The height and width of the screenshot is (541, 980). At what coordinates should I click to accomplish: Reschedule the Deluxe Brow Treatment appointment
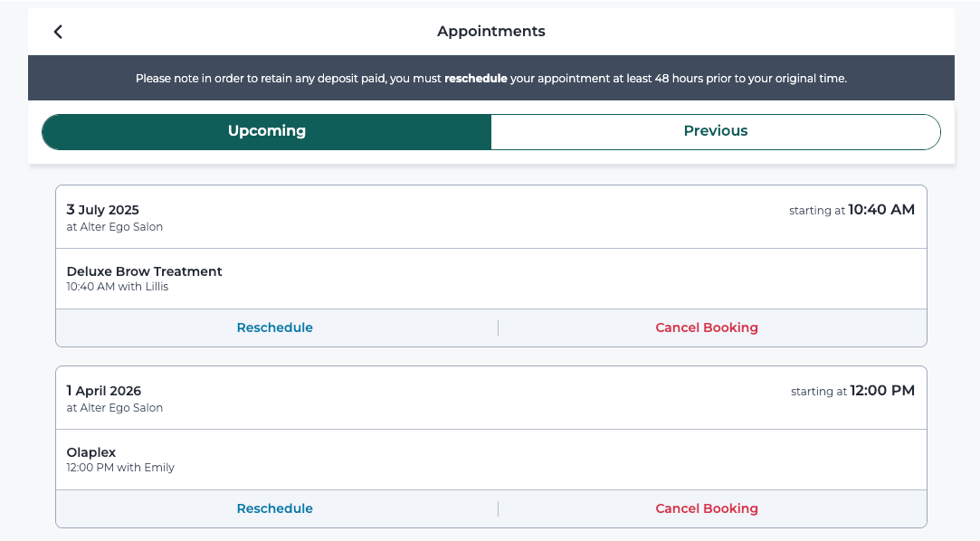tap(274, 327)
